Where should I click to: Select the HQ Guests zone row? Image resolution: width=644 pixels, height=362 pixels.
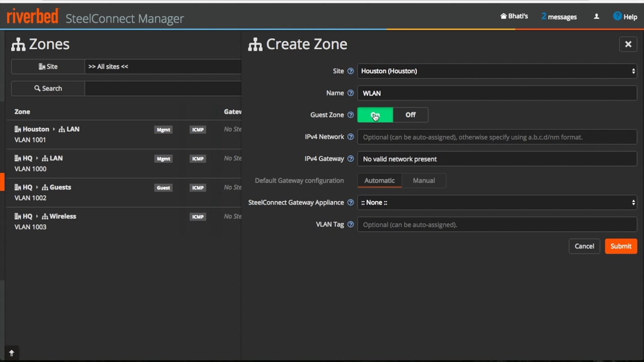coord(124,193)
